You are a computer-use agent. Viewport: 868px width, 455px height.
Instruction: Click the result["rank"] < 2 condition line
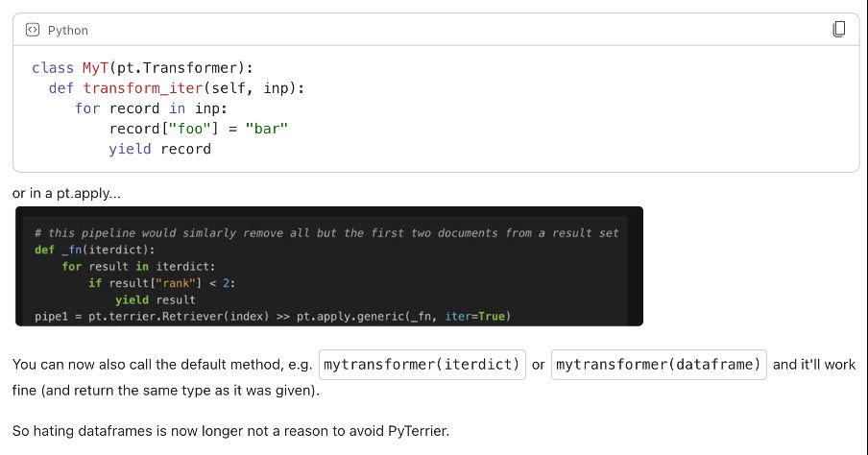tap(161, 283)
